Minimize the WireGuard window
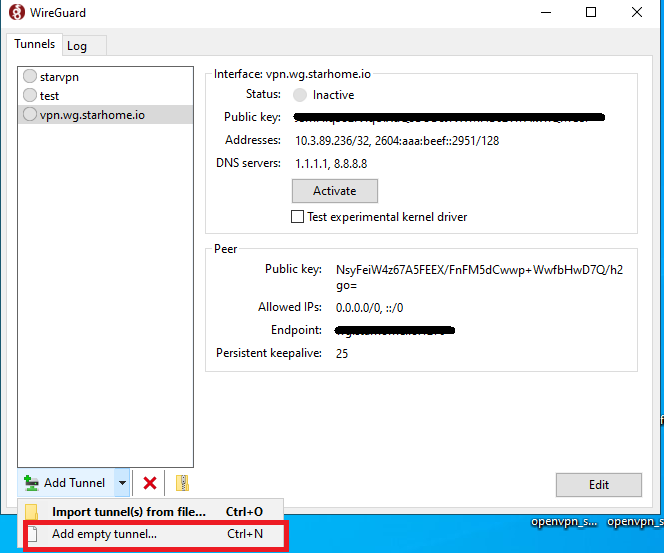This screenshot has height=553, width=664. [546, 12]
